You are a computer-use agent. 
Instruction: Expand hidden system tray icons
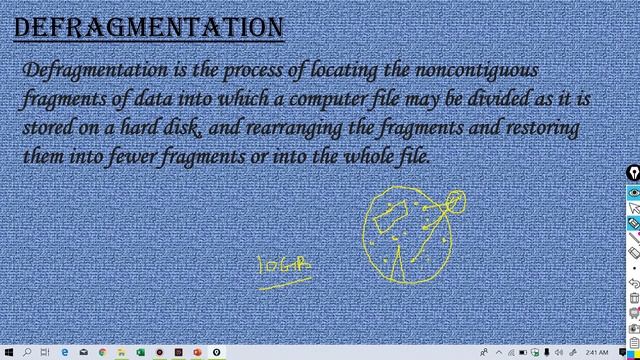point(499,352)
